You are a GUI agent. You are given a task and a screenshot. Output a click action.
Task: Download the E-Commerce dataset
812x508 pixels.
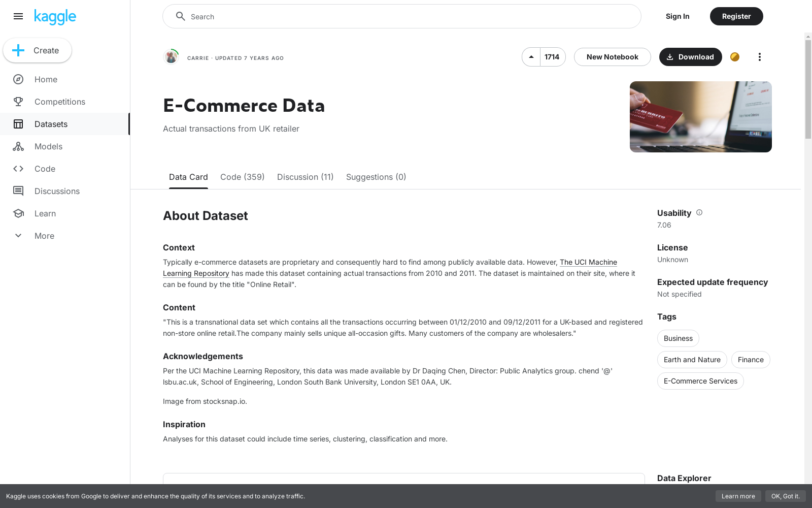(x=690, y=57)
